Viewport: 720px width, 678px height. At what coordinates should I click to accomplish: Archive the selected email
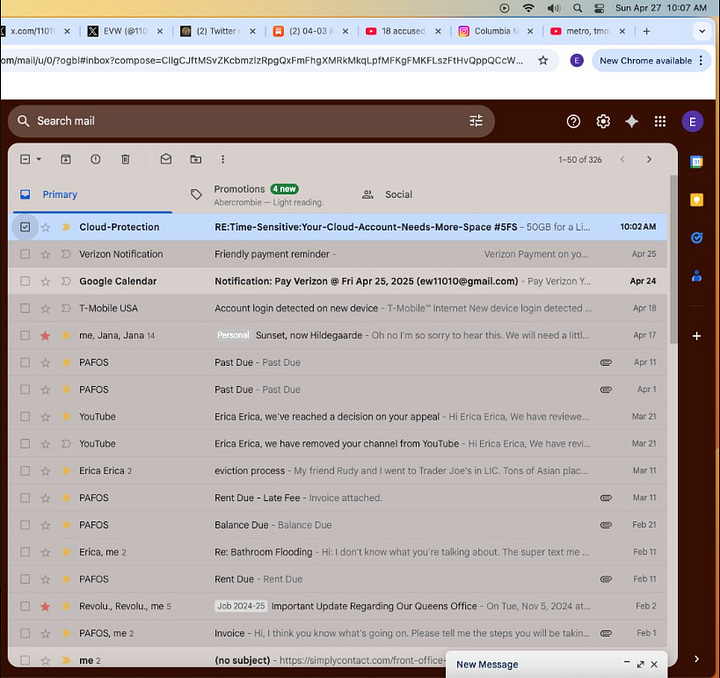[x=66, y=159]
